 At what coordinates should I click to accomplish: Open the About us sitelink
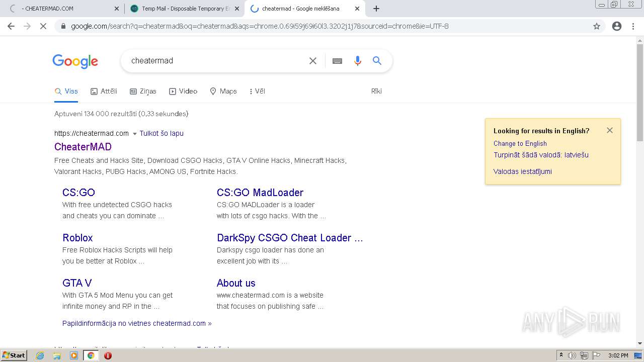pyautogui.click(x=236, y=283)
